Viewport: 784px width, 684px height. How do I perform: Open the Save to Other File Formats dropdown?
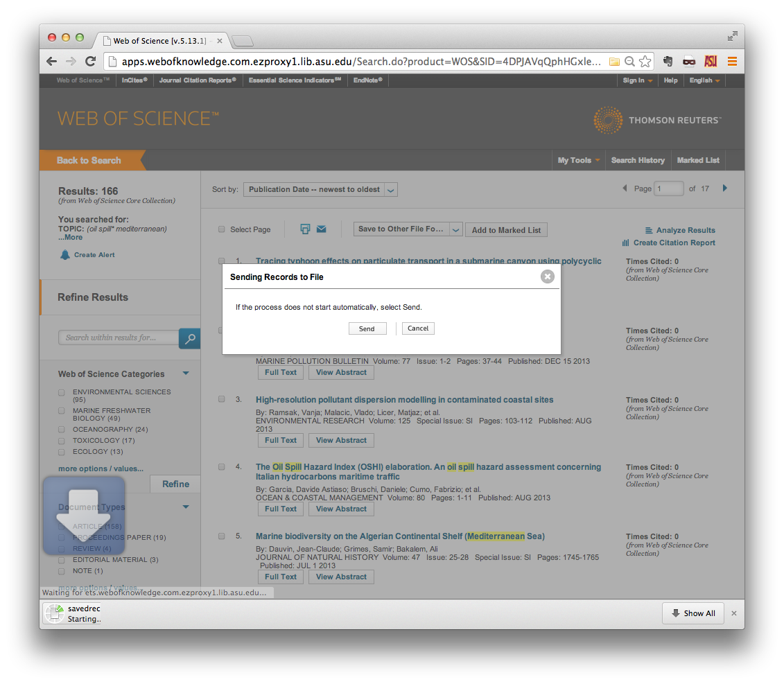pos(408,229)
